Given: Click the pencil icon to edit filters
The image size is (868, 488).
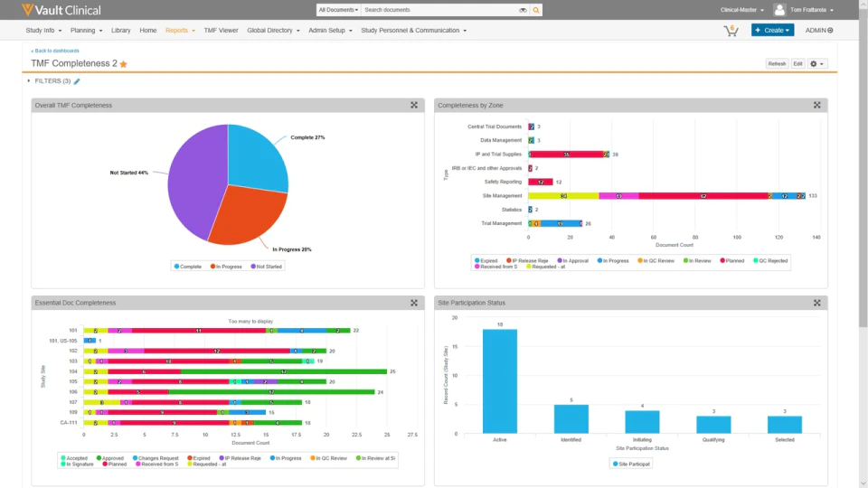Looking at the screenshot, I should [77, 81].
